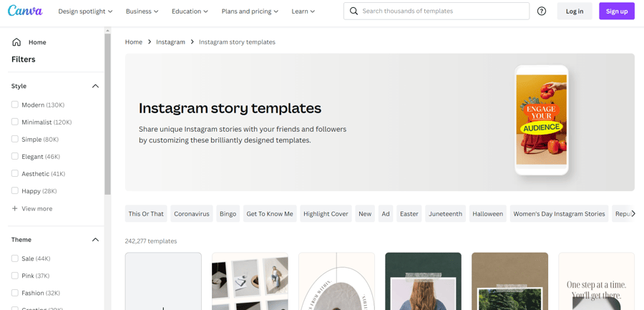
Task: Click the 'Instagram story templates' heading
Action: point(230,108)
